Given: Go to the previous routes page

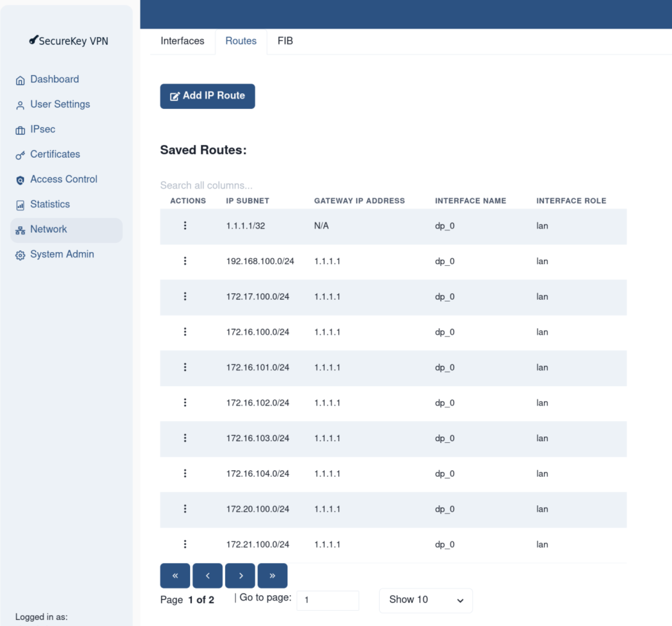Looking at the screenshot, I should [208, 576].
